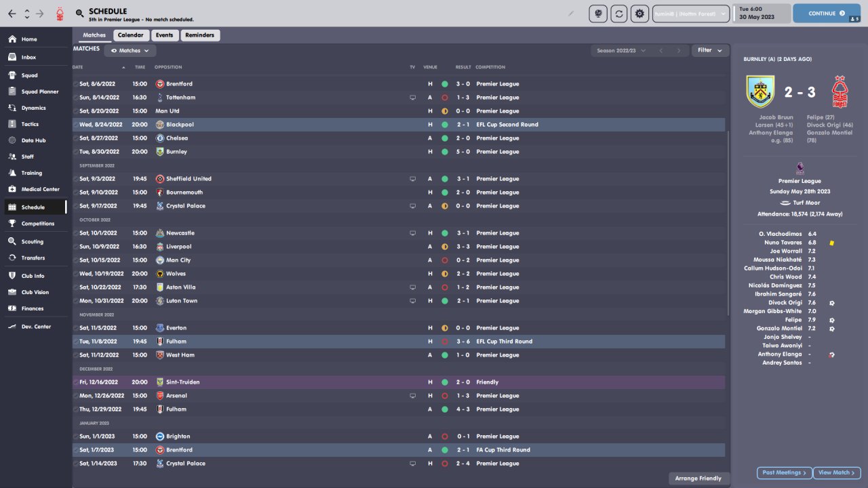
Task: Select the Blackpool EFL Cup match row
Action: tap(399, 125)
